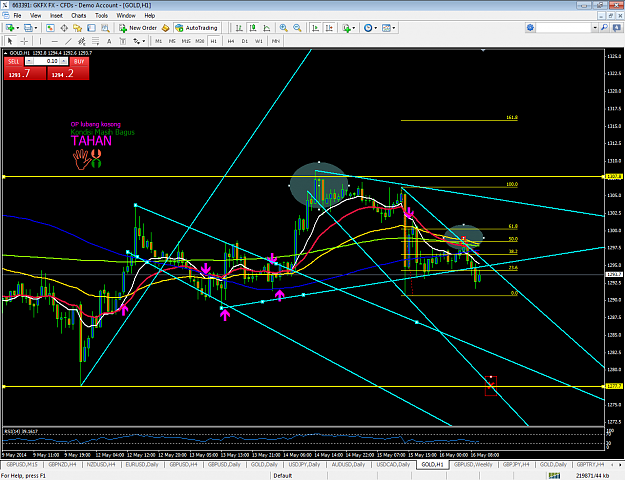
Task: Decrease trade volume with down arrow
Action: (x=30, y=61)
